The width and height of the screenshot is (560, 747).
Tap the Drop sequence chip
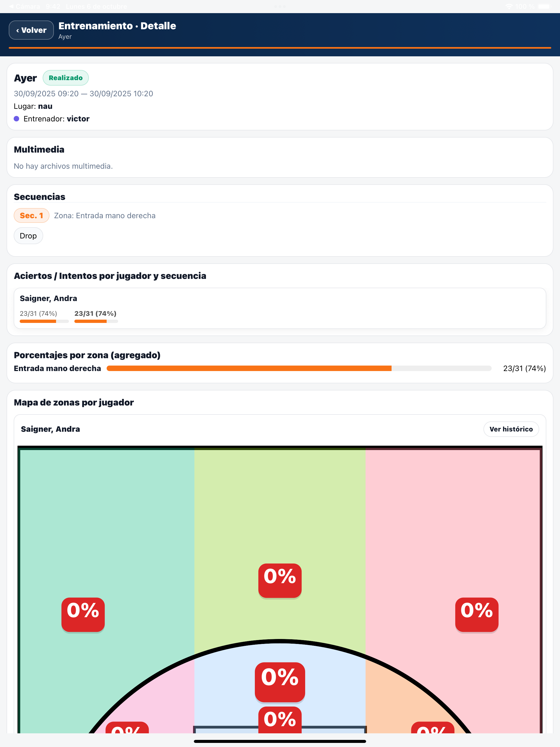28,236
